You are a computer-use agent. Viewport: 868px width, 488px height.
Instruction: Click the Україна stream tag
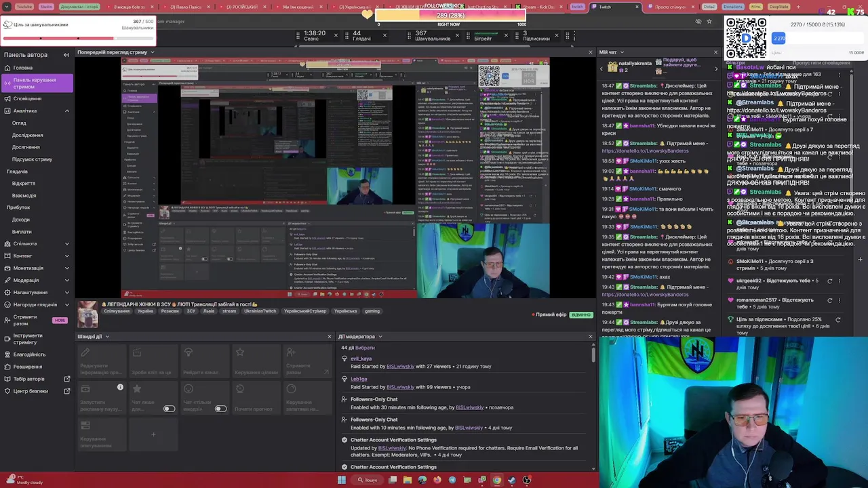[x=145, y=311]
